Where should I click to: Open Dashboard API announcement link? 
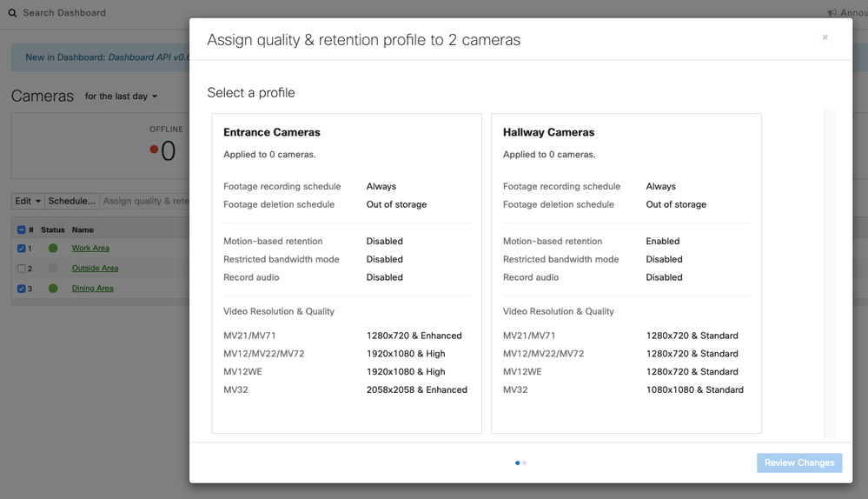pos(149,57)
